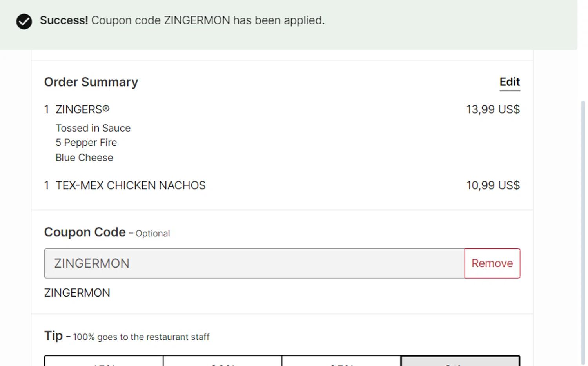Image resolution: width=588 pixels, height=366 pixels.
Task: Click the Tip section heading
Action: coord(53,336)
